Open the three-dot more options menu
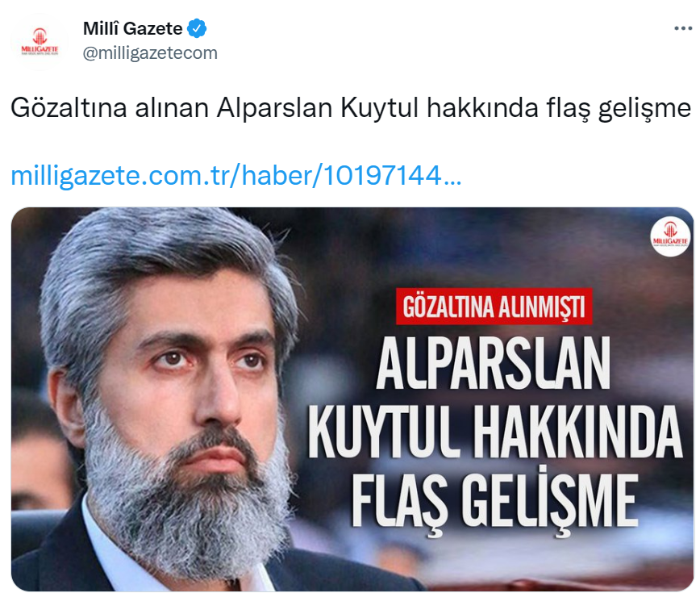The width and height of the screenshot is (700, 593). tap(682, 28)
